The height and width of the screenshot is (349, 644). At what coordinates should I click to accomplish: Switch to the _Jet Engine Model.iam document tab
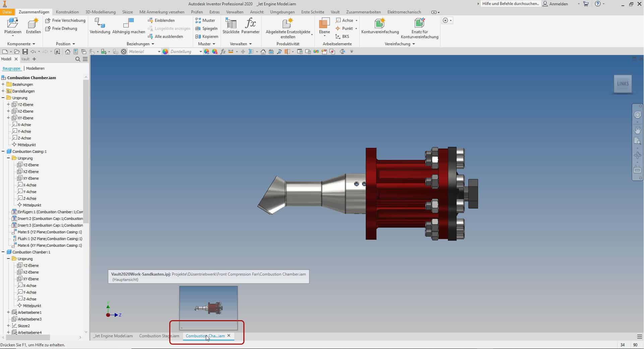click(x=113, y=336)
